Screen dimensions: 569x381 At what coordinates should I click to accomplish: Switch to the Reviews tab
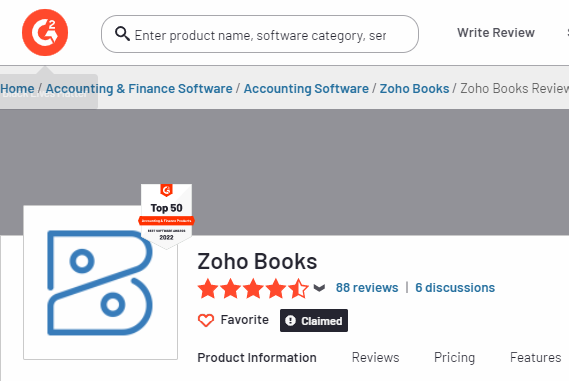click(x=376, y=357)
